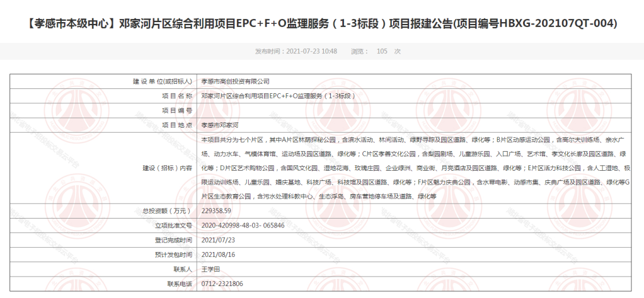The height and width of the screenshot is (298, 644).
Task: Click the project name value in the table
Action: pyautogui.click(x=278, y=96)
